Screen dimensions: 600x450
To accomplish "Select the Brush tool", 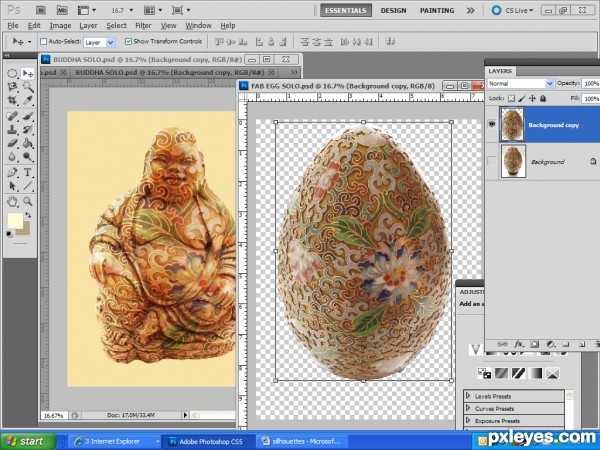I will [28, 116].
